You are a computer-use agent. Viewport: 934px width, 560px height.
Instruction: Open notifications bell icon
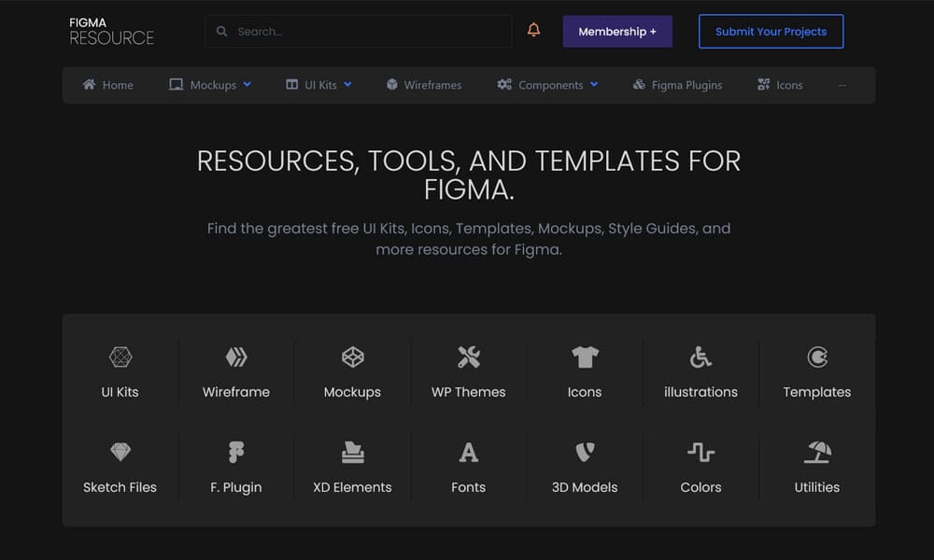533,30
